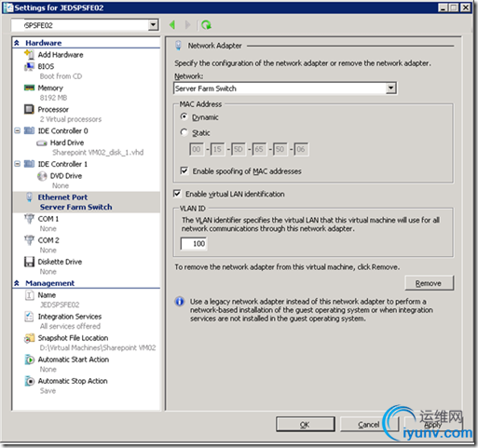Click the Diskette Drive floppy icon
478x448 pixels.
click(x=29, y=262)
